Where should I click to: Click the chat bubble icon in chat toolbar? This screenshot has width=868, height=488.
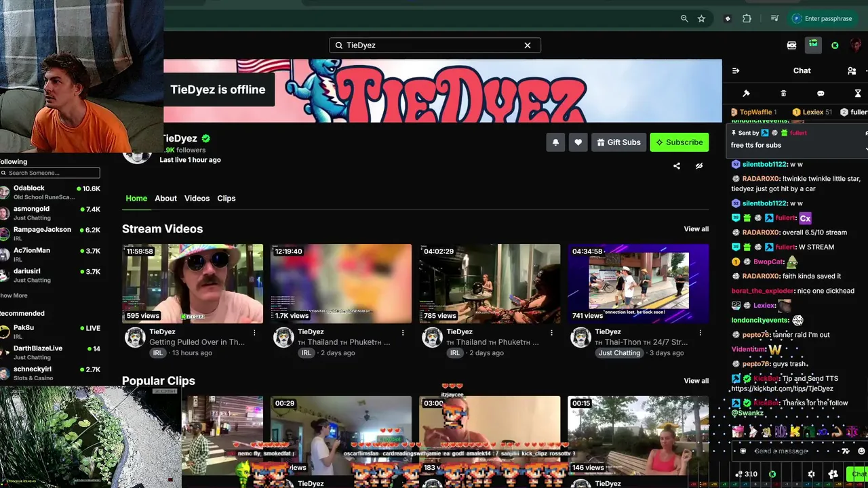821,94
